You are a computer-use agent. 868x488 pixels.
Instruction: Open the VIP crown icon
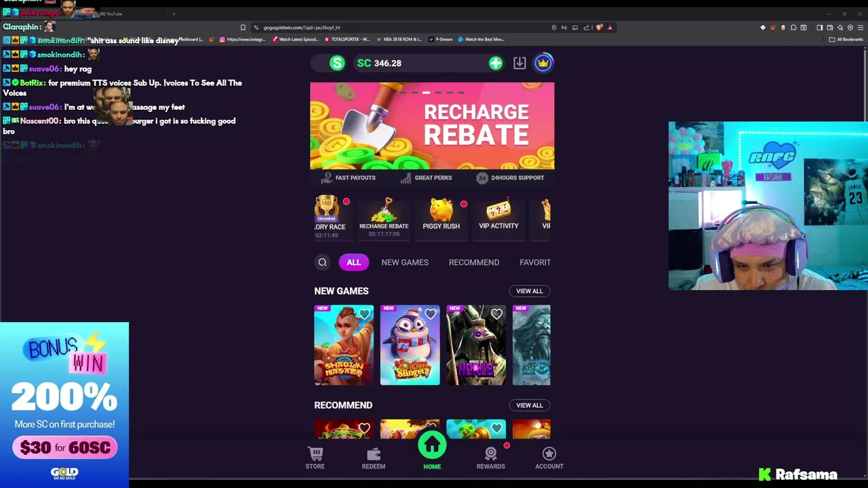tap(543, 63)
